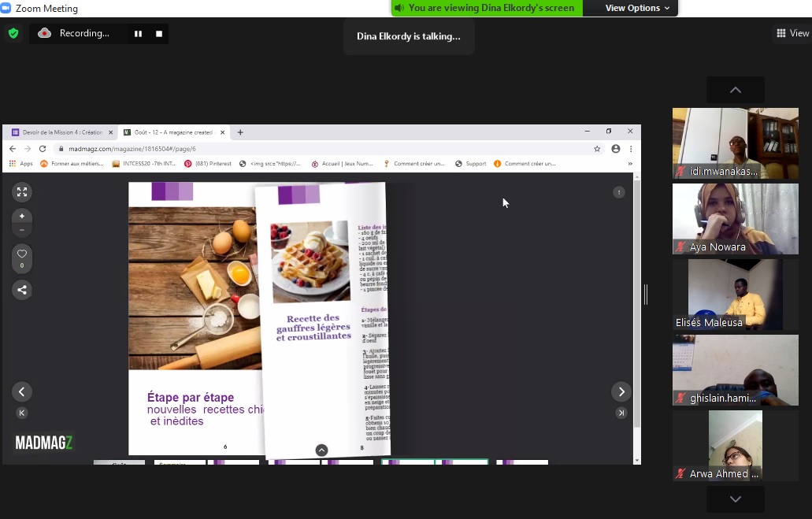812x519 pixels.
Task: Collapse the page thumbnails strip
Action: (x=321, y=450)
